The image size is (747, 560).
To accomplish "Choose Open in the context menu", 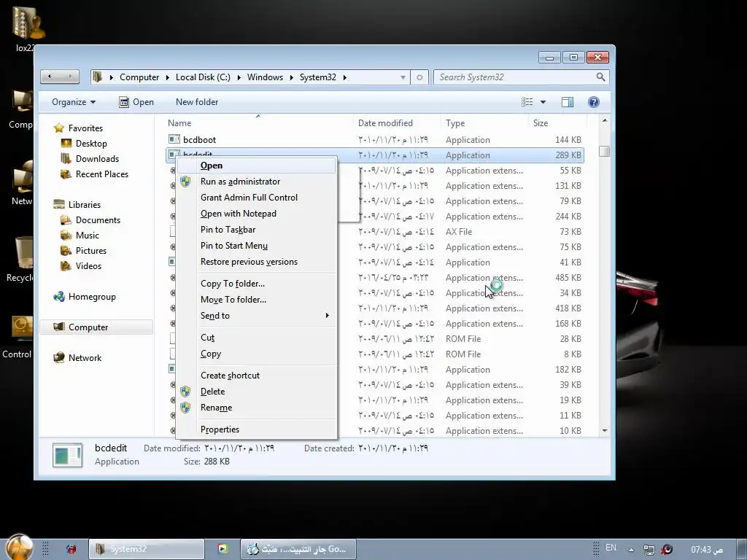I will 257,166.
